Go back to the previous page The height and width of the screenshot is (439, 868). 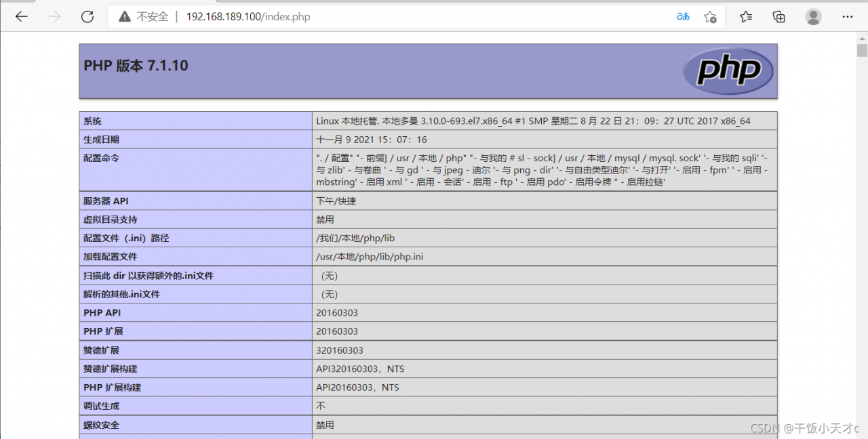tap(21, 17)
